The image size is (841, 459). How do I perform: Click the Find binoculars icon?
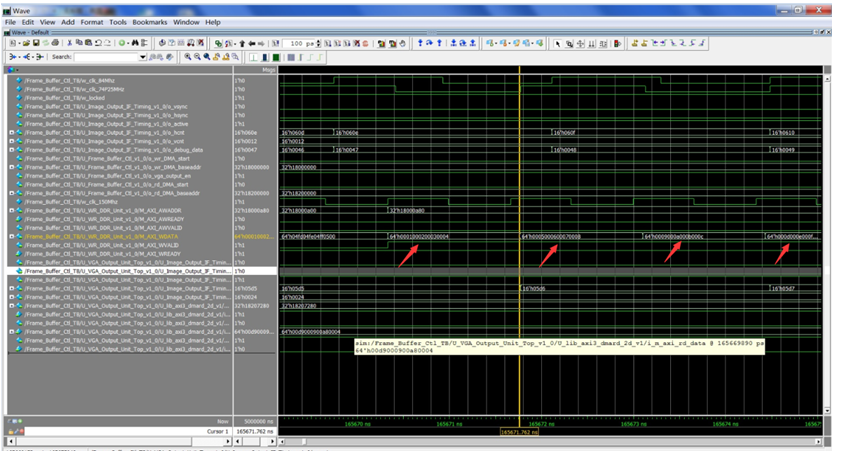[x=135, y=43]
